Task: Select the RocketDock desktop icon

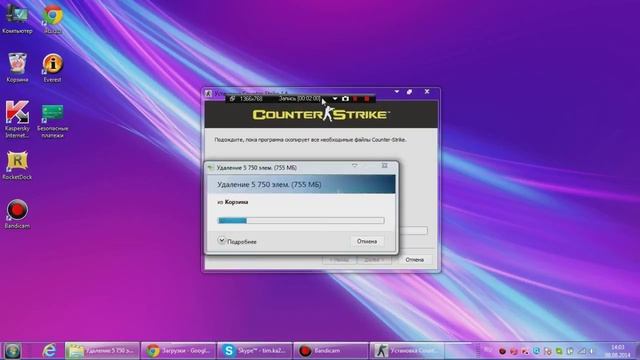Action: [x=17, y=165]
